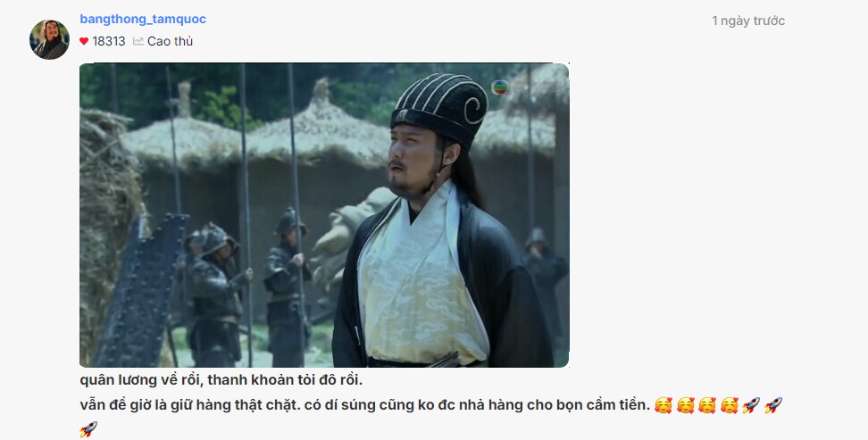Click the "Cao thủ" rank label
868x440 pixels.
click(x=170, y=41)
